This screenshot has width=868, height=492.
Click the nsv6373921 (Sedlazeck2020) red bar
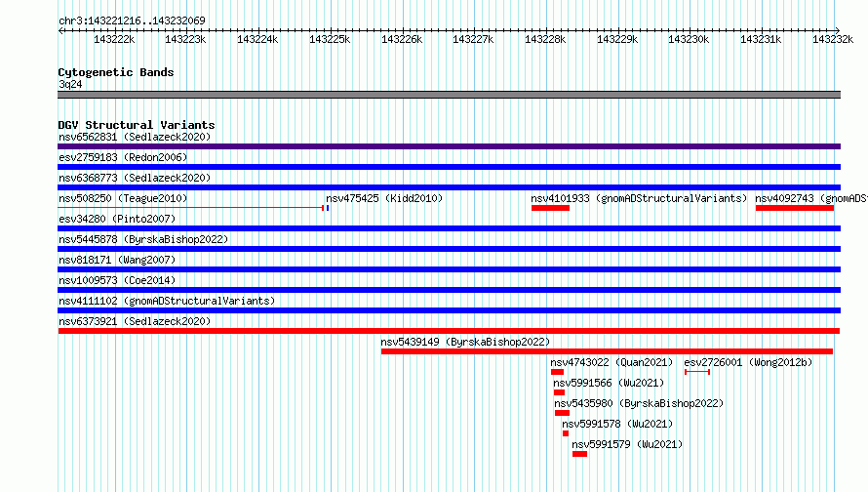coord(449,331)
